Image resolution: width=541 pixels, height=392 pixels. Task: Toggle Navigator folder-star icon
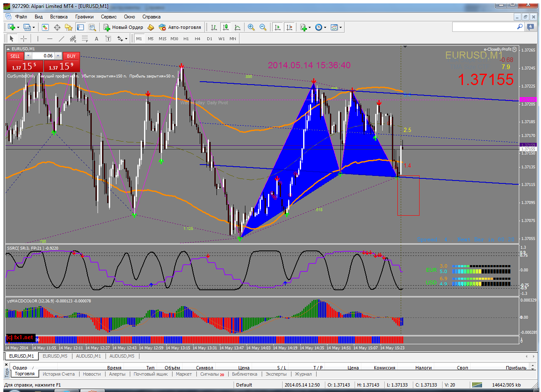[69, 27]
